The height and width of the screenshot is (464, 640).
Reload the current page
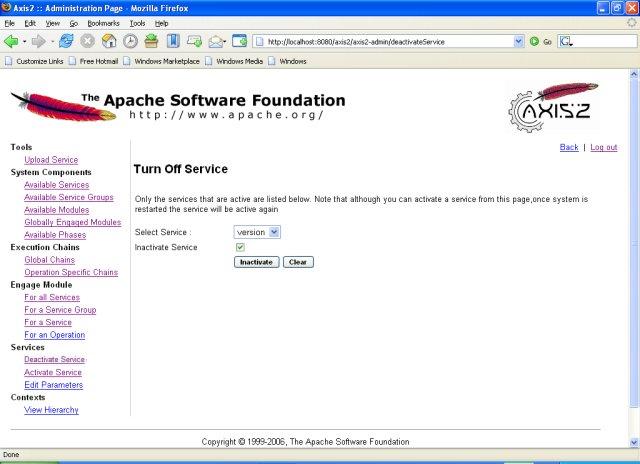(67, 41)
